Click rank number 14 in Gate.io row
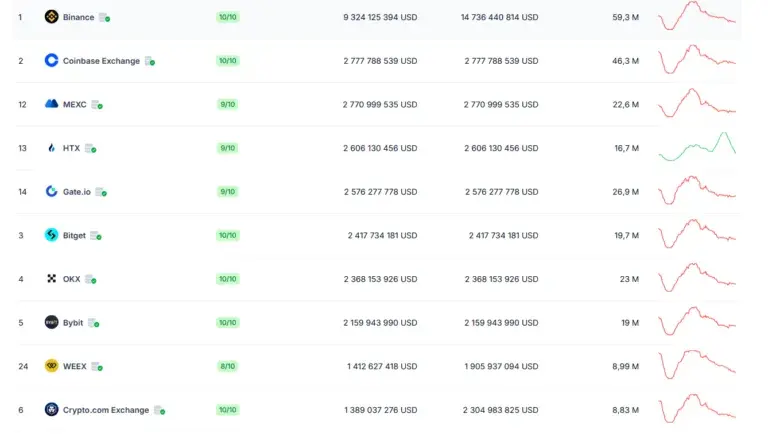The height and width of the screenshot is (437, 768). tap(23, 192)
